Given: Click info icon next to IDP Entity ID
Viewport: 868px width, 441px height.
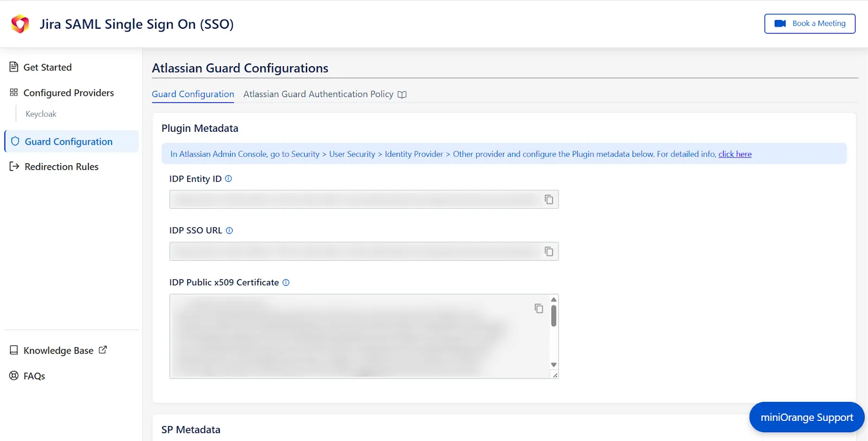Looking at the screenshot, I should click(228, 178).
